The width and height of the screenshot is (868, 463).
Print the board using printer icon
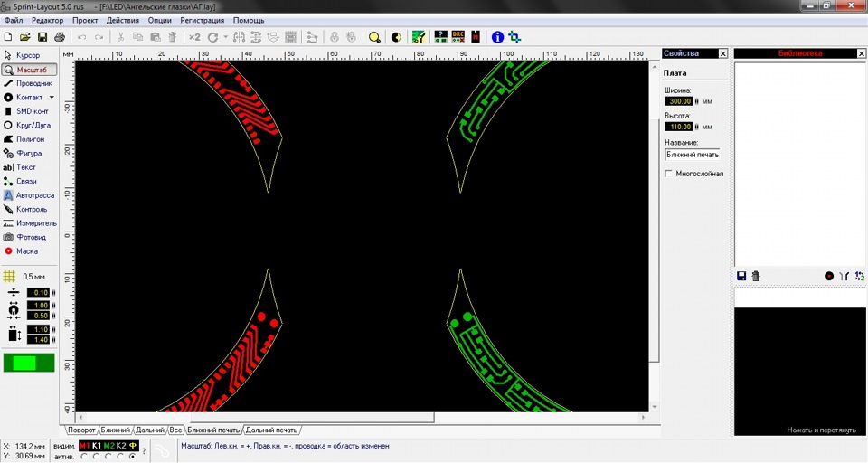pyautogui.click(x=60, y=37)
